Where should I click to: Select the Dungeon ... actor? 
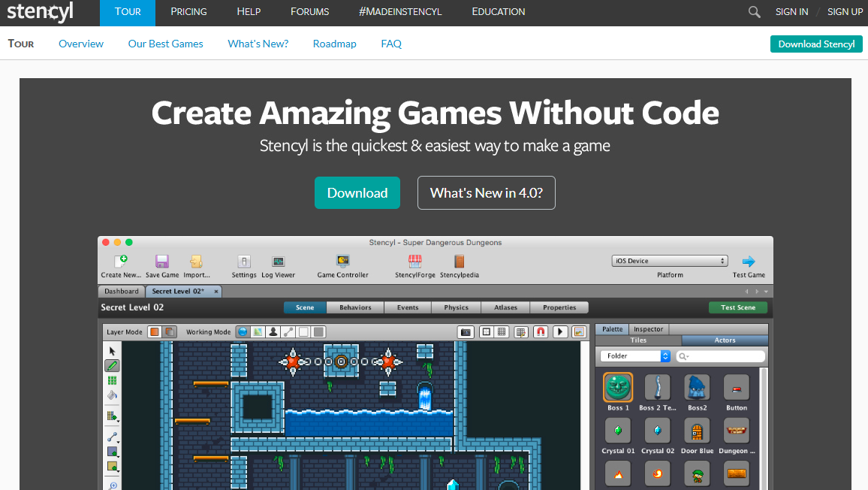(x=737, y=431)
